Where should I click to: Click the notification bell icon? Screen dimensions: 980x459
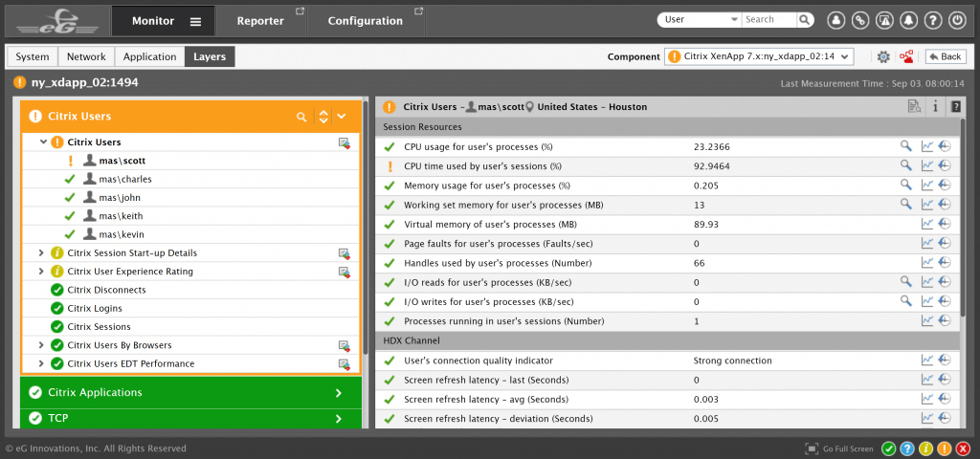[908, 20]
